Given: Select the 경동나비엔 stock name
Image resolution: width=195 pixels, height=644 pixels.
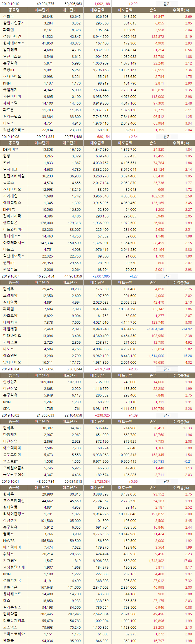Looking at the screenshot, I should coord(12,36).
